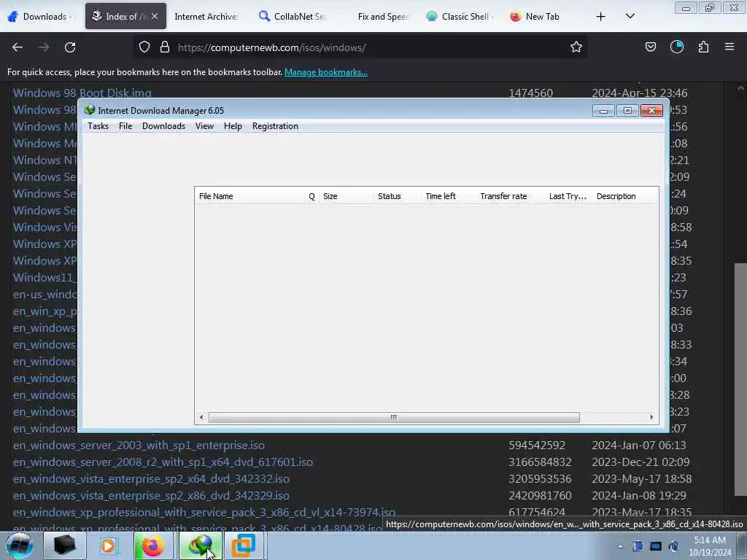Sort by the Q queue column
Image resolution: width=747 pixels, height=560 pixels.
pyautogui.click(x=311, y=196)
